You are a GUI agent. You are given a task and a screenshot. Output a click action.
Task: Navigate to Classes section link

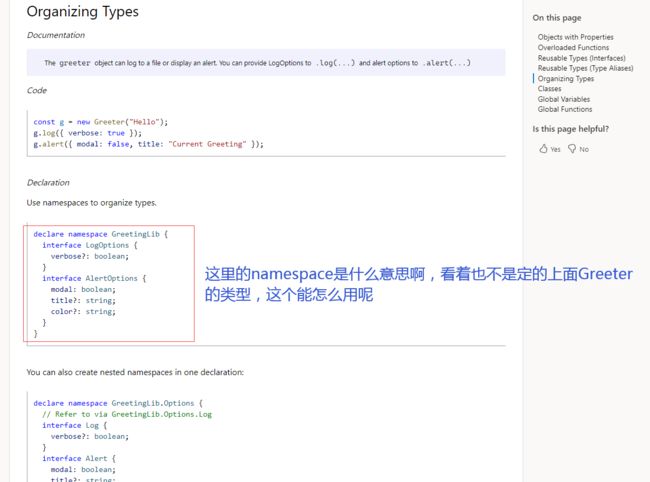550,89
